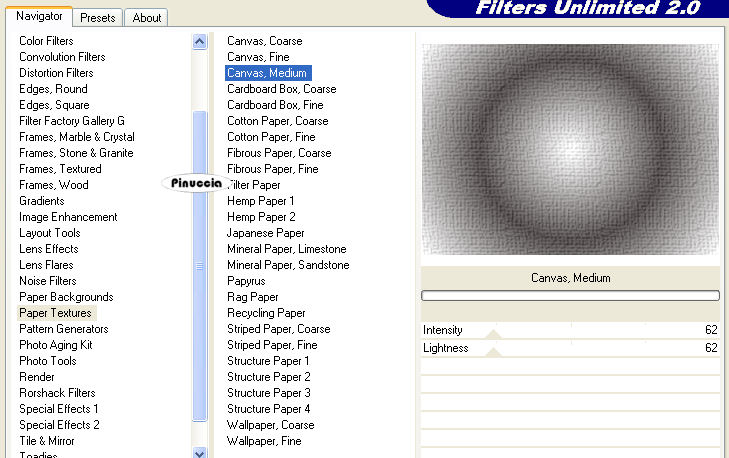Select Image Enhancement category
729x458 pixels.
68,217
